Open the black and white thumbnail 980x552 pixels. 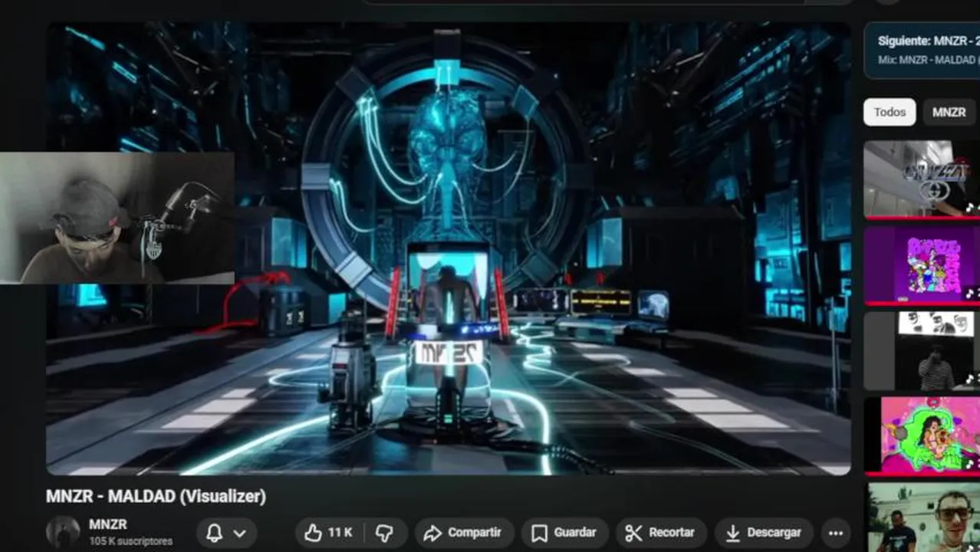point(922,350)
